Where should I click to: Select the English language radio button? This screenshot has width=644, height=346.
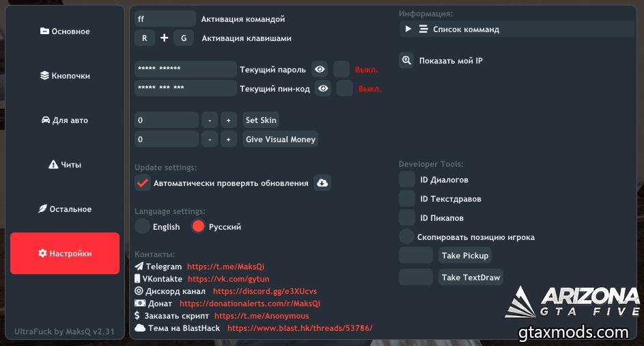[143, 226]
